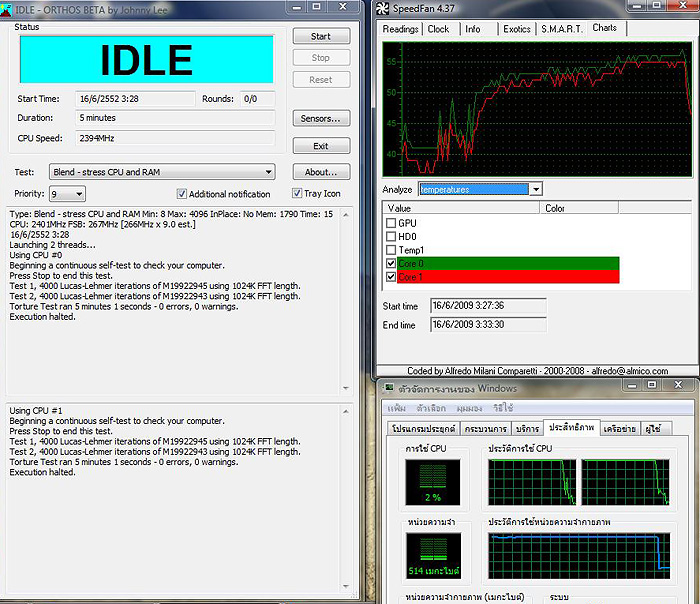This screenshot has height=604, width=700.
Task: Enable the GPU temperature checkbox in SpeedFan
Action: (391, 223)
